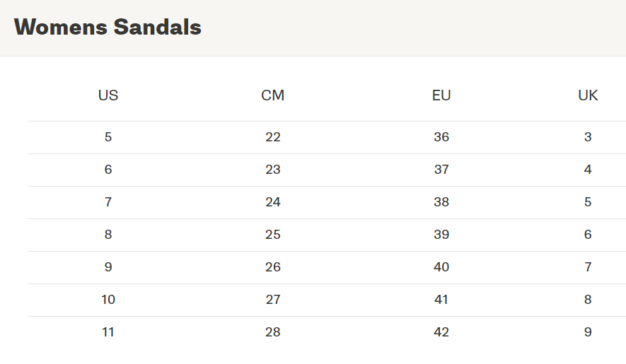This screenshot has height=364, width=626.
Task: Select US size 8 cell
Action: (108, 235)
